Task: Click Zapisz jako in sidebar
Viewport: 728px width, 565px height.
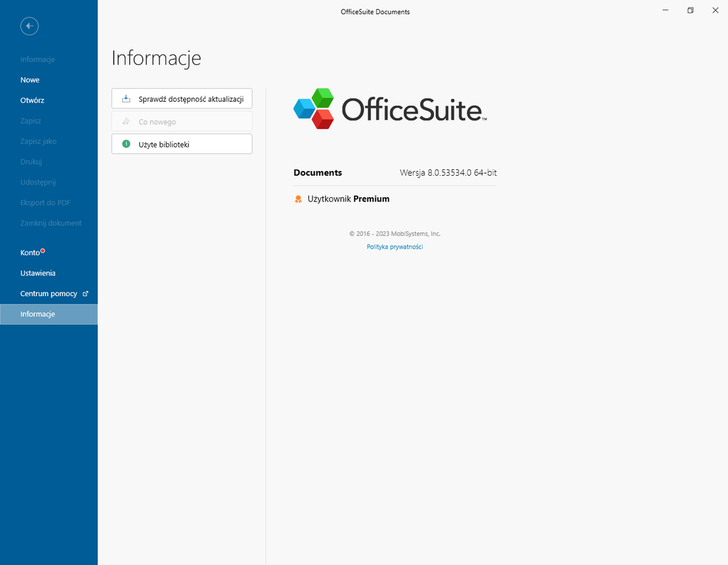Action: [x=49, y=141]
